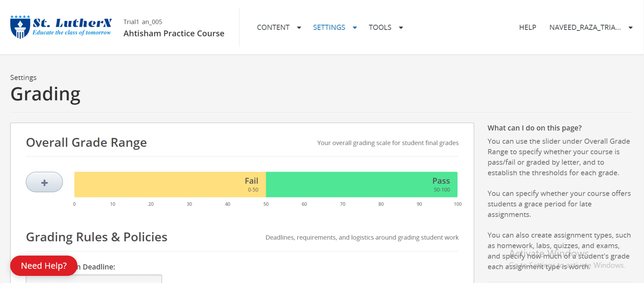The width and height of the screenshot is (644, 283).
Task: Open the Need Help? support bubble
Action: click(x=44, y=266)
